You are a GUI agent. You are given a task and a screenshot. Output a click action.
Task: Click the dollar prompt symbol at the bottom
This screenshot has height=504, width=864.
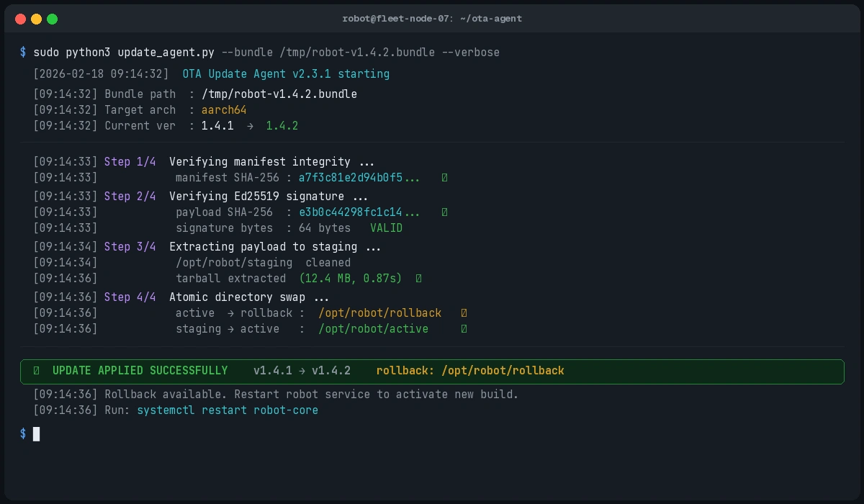(22, 433)
